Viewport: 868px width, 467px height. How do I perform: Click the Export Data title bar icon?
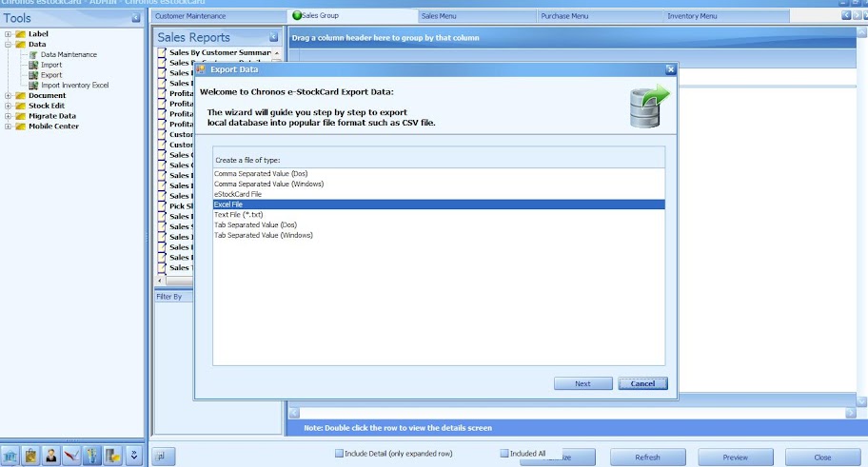pos(201,69)
